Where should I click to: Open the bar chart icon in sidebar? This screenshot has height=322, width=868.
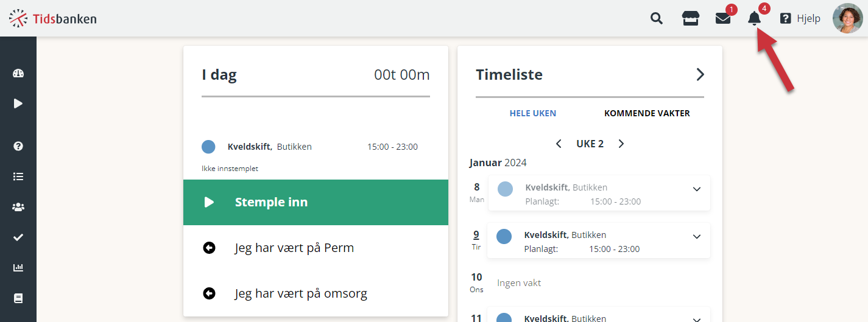(x=18, y=268)
